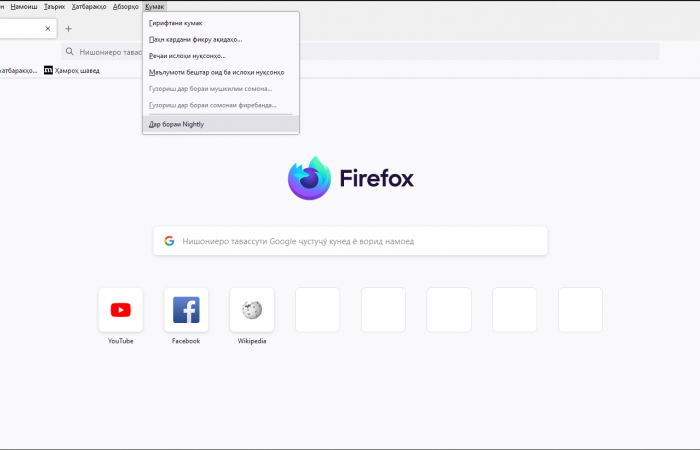The height and width of the screenshot is (450, 700).
Task: Click the 'Facebook' label text
Action: coord(186,341)
